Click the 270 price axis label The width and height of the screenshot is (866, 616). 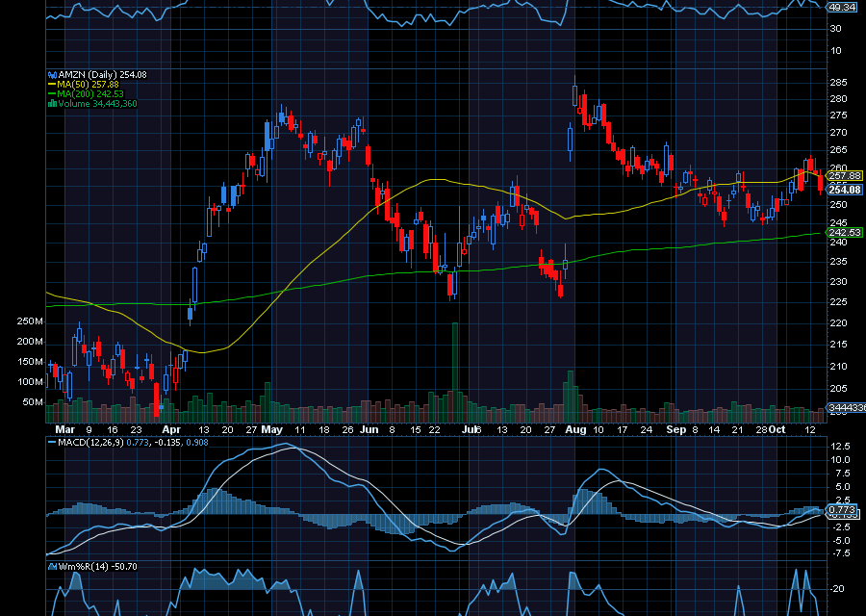838,133
